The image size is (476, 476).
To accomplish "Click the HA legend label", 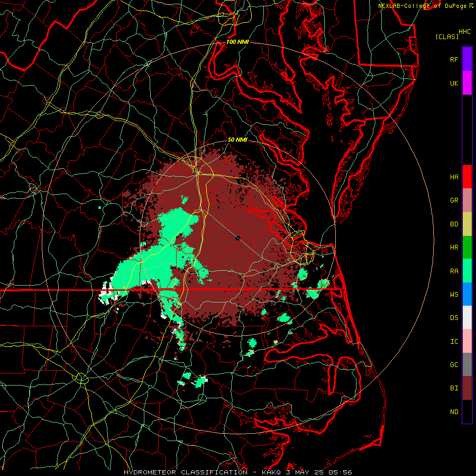I will coord(454,177).
